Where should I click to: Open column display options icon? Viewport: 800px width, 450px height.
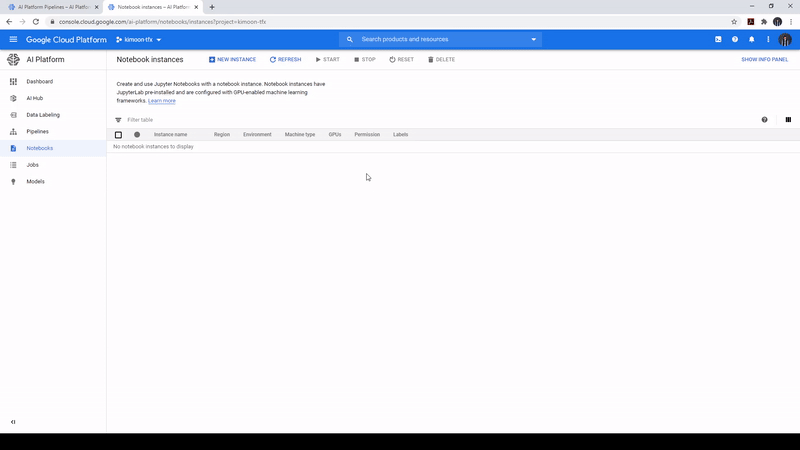pos(788,120)
